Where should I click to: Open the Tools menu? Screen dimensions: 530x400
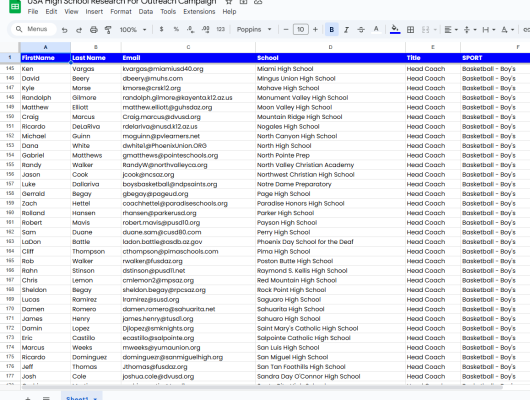[168, 11]
